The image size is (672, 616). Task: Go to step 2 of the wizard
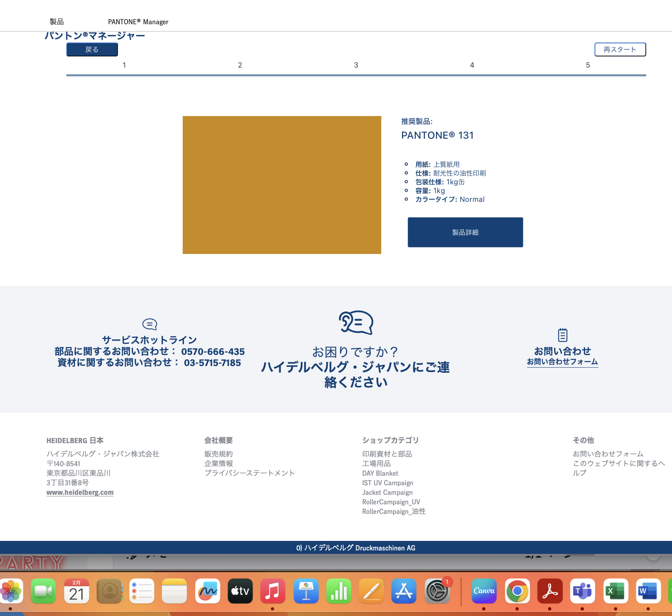240,65
